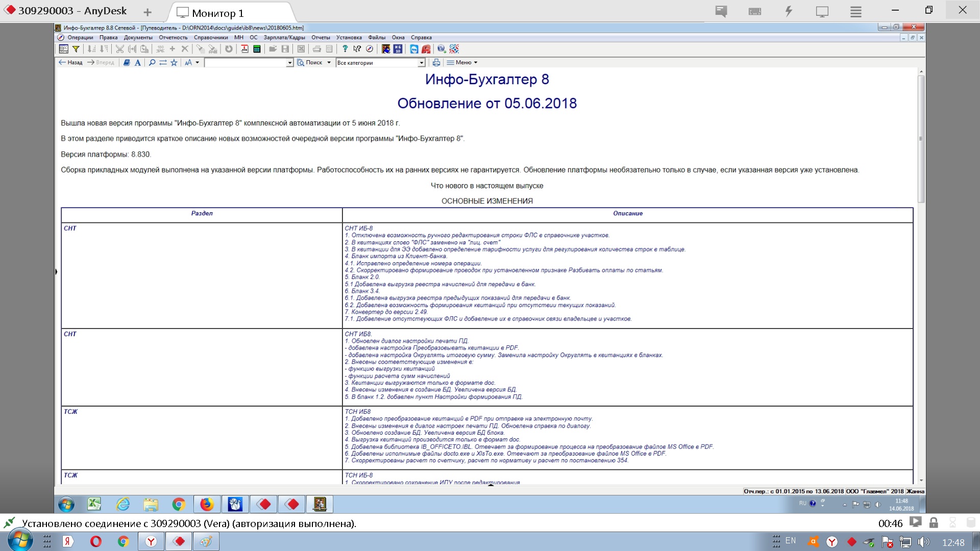Click the Раздел table column header
Screen dimensions: 980x551
202,214
